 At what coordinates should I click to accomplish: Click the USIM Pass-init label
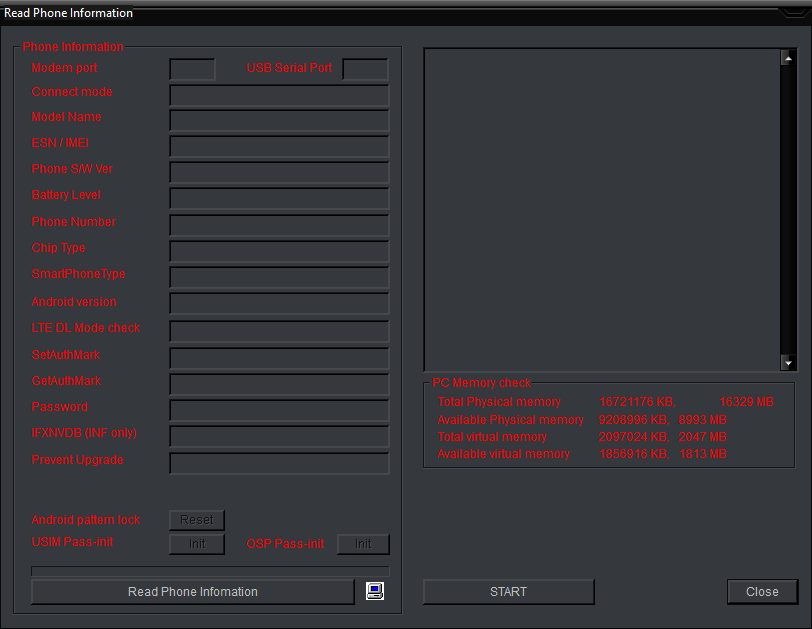[72, 542]
